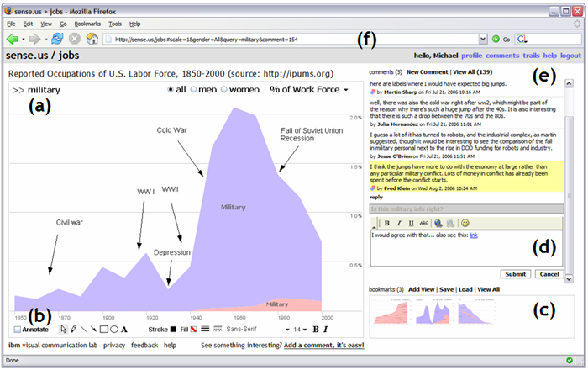Open the back button history dropdown

click(x=24, y=39)
